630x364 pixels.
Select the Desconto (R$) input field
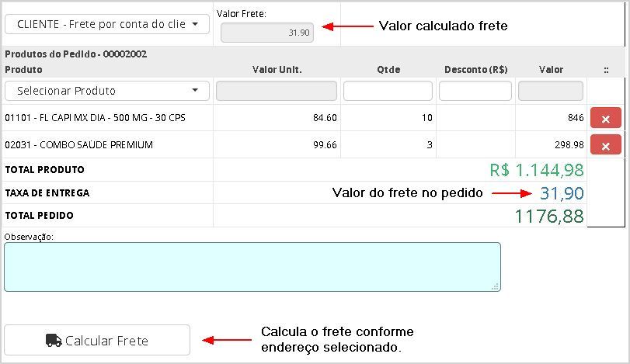[x=475, y=91]
